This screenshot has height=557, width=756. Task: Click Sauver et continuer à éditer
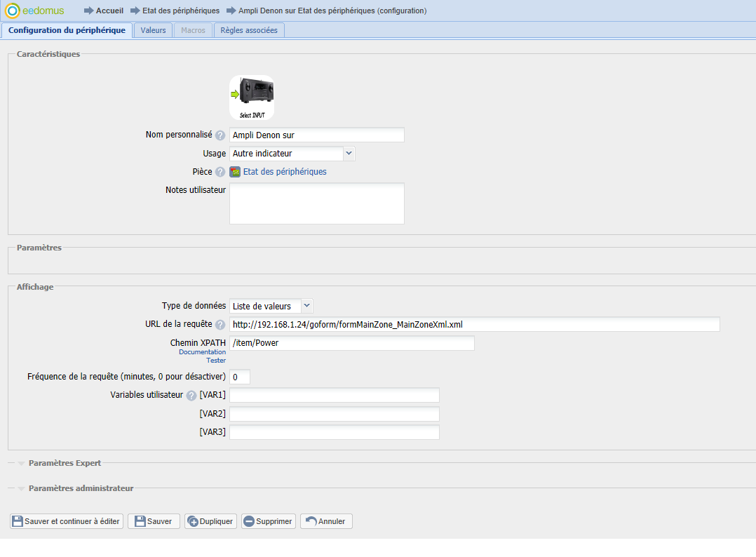tap(67, 521)
